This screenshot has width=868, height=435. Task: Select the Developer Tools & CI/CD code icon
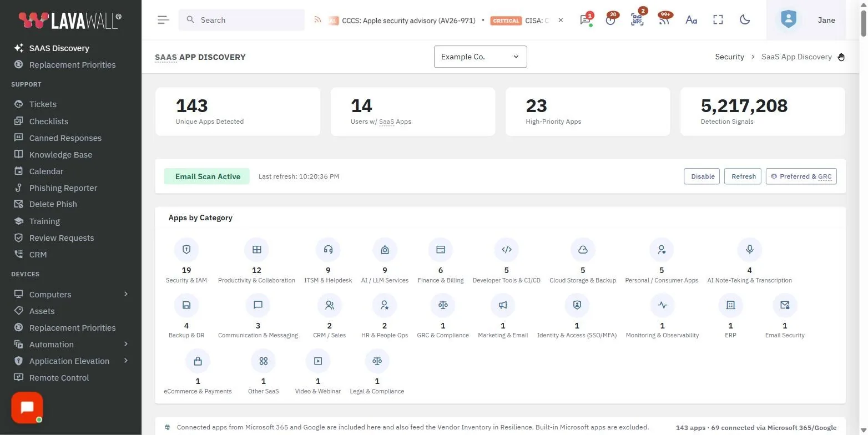tap(506, 250)
